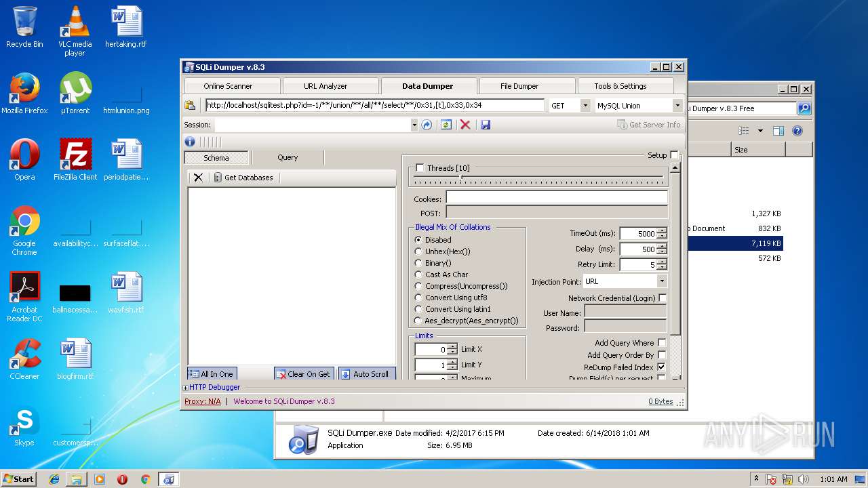Open the Query sub-tab
868x488 pixels.
[x=288, y=157]
